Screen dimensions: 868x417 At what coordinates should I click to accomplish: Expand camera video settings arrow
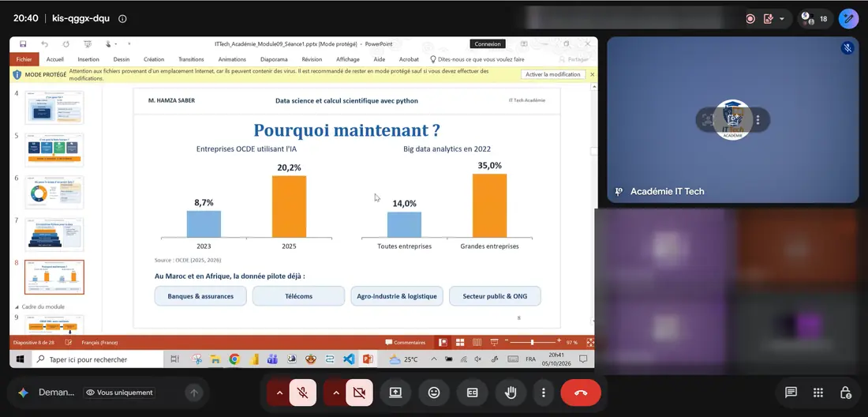click(336, 393)
